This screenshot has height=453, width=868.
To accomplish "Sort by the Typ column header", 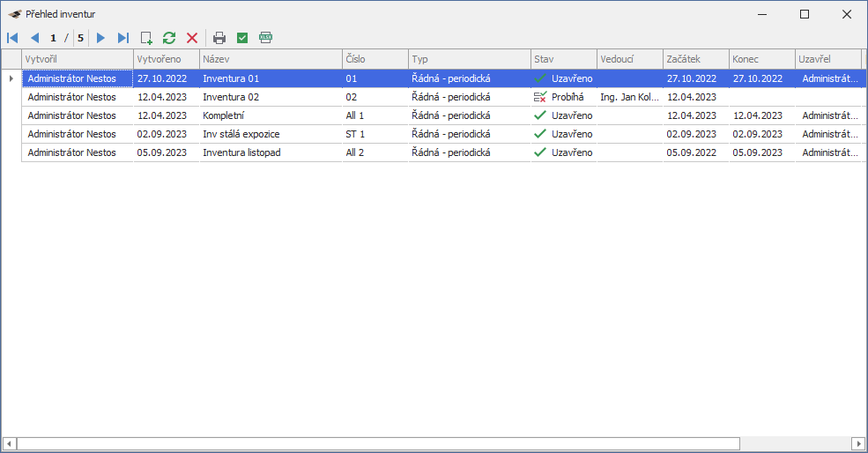I will pyautogui.click(x=470, y=59).
